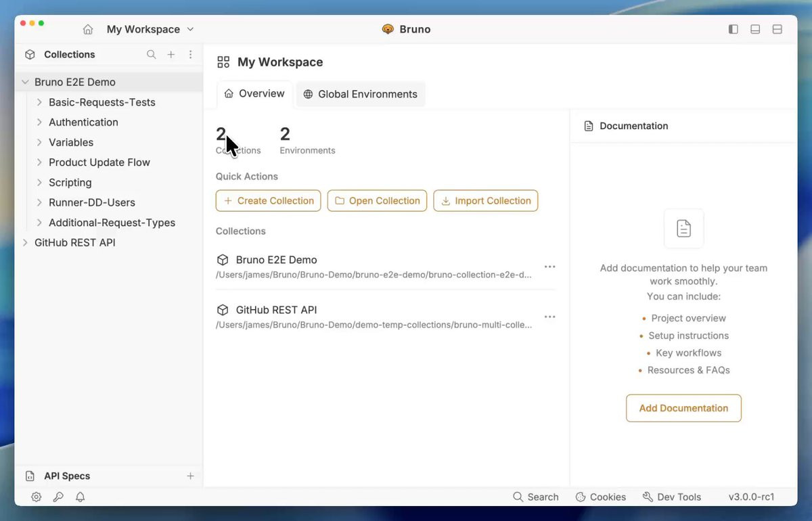
Task: Click the Environments count label
Action: pos(307,151)
